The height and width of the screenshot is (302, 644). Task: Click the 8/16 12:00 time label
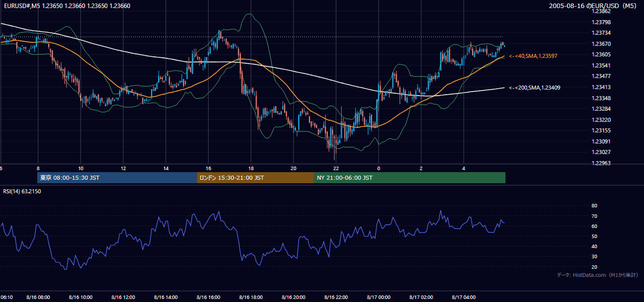click(123, 297)
